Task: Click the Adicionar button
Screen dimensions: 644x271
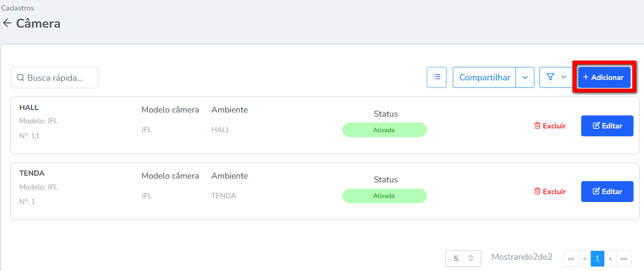Action: [604, 77]
